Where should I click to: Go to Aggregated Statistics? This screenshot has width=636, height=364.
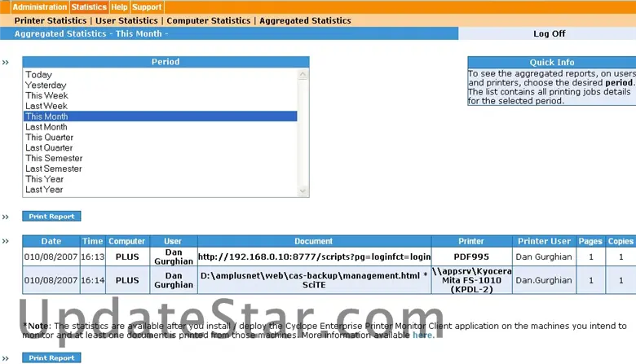coord(305,20)
